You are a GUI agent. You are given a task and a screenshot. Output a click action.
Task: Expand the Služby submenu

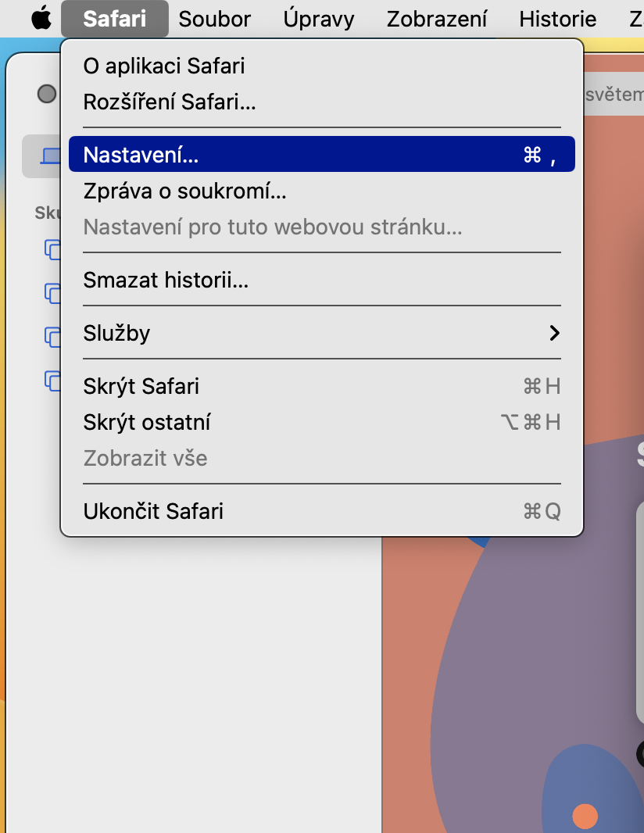tap(322, 333)
